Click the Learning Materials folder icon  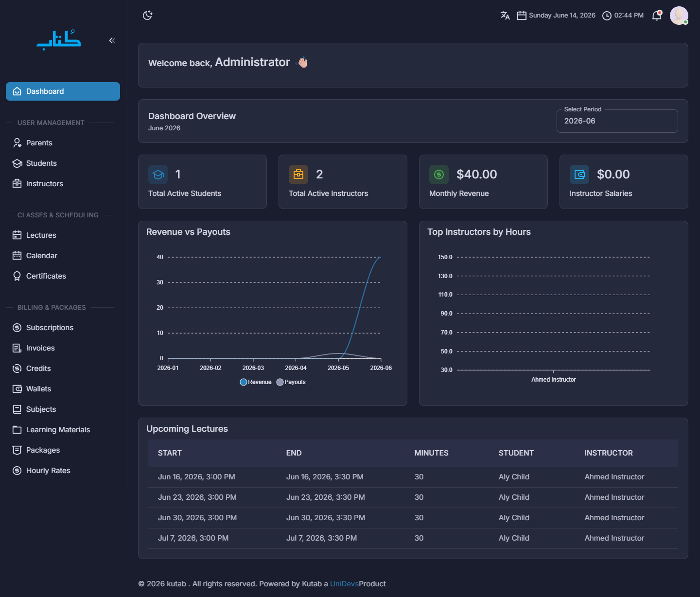click(x=17, y=430)
